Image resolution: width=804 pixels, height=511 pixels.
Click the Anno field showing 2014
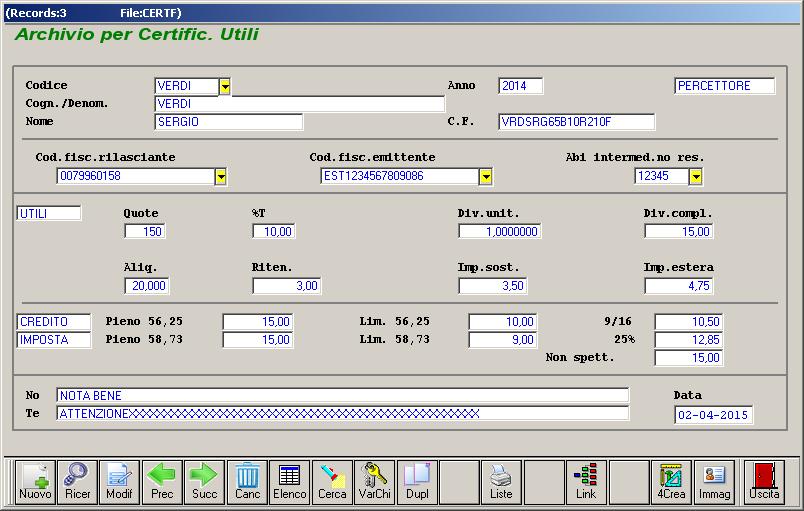click(520, 86)
